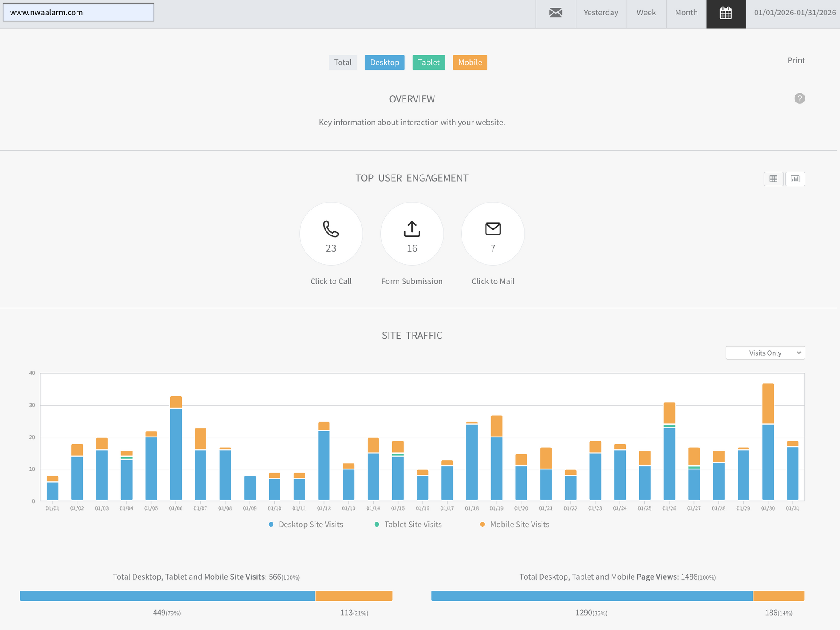Select the Yesterday time range tab
This screenshot has width=840, height=630.
pyautogui.click(x=601, y=13)
